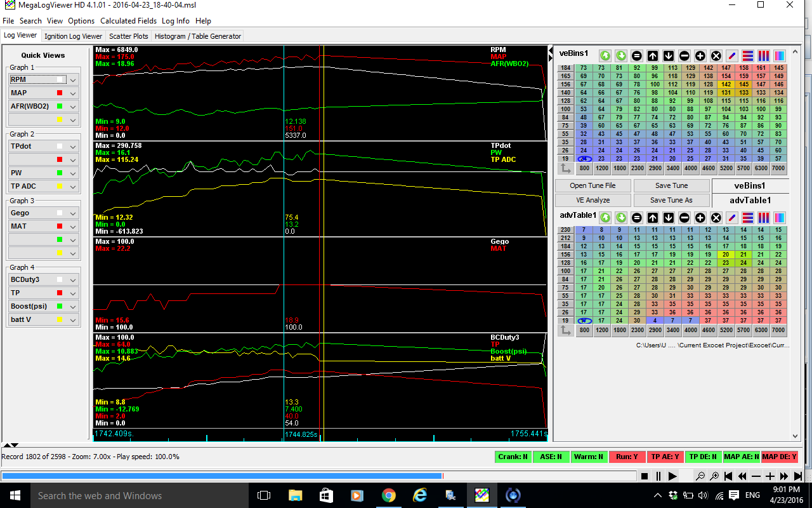The width and height of the screenshot is (812, 508).
Task: Click the minus decrease icon in veBins1 toolbar
Action: click(684, 56)
